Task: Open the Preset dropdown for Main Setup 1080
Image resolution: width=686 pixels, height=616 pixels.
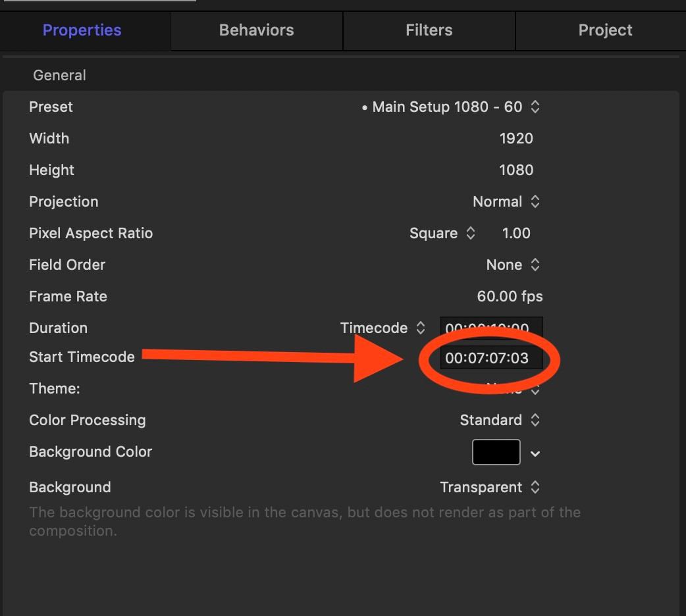Action: 535,107
